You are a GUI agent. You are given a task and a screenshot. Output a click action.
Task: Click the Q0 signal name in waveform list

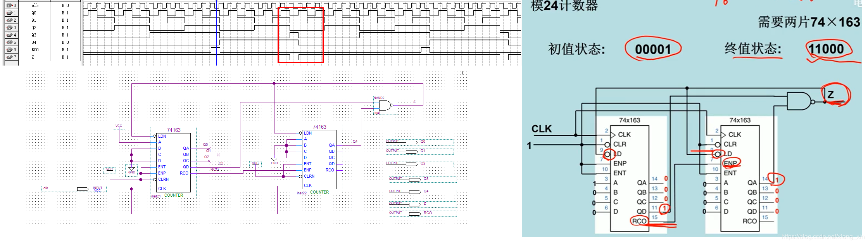click(x=34, y=13)
